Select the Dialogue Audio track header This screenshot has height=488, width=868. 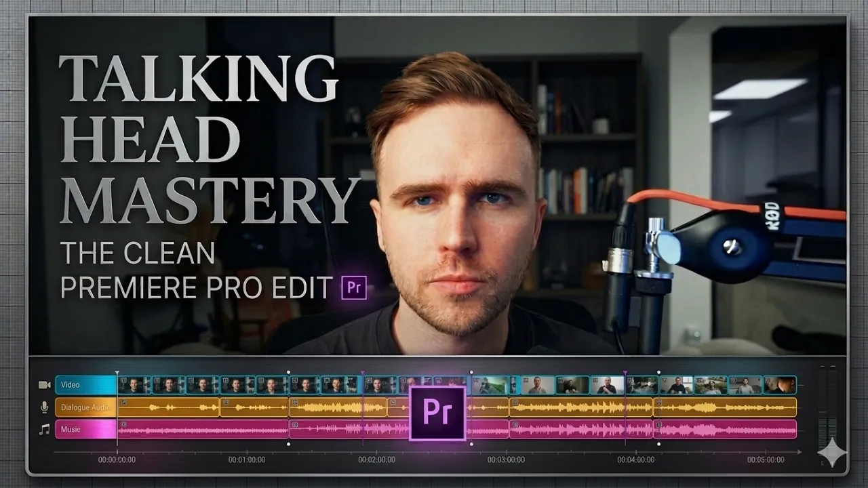click(x=85, y=407)
